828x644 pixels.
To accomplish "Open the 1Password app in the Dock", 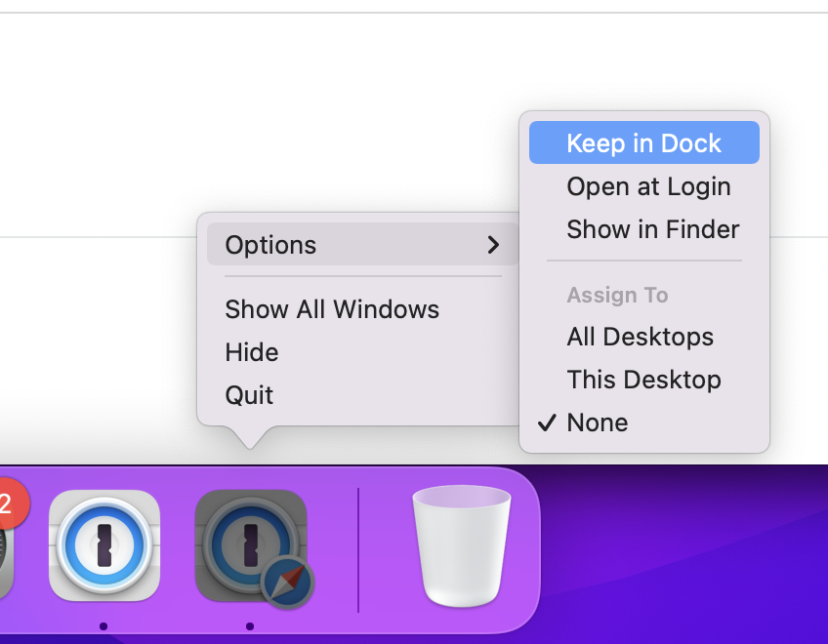I will (x=103, y=545).
